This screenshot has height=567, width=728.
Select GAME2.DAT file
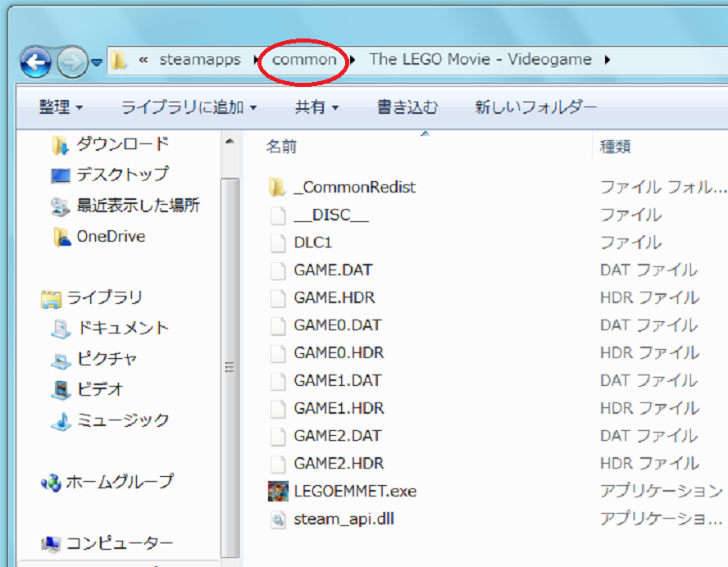(338, 436)
